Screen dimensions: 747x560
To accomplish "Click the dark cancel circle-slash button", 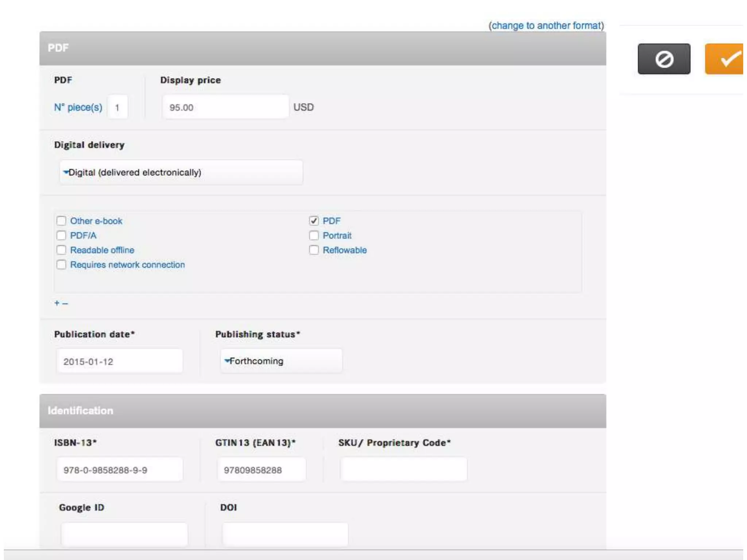I will coord(663,59).
